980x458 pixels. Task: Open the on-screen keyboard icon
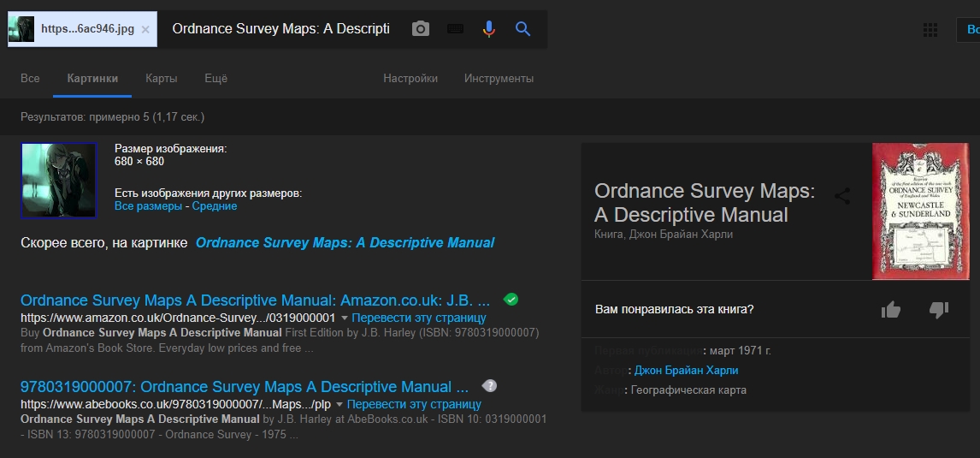pyautogui.click(x=455, y=29)
